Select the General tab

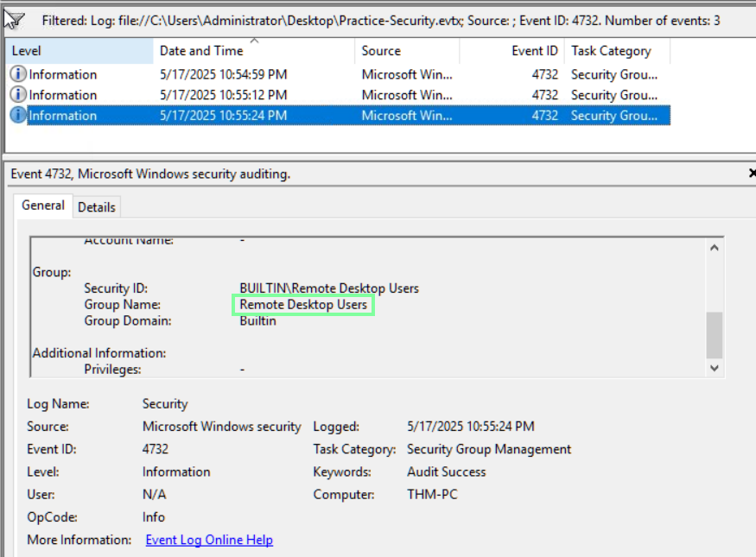(43, 206)
